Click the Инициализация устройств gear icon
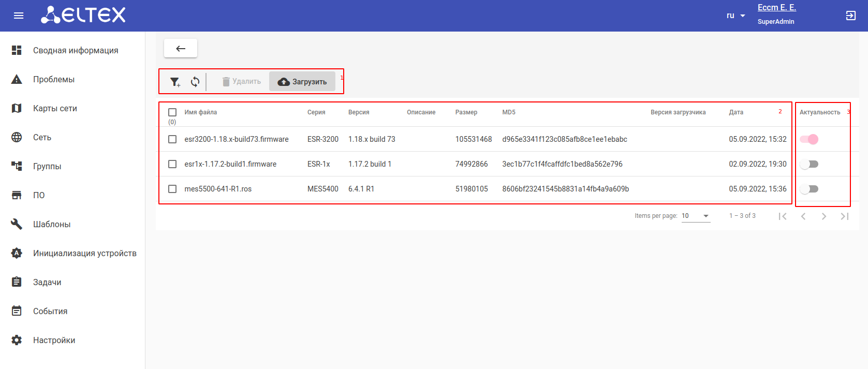 (17, 253)
